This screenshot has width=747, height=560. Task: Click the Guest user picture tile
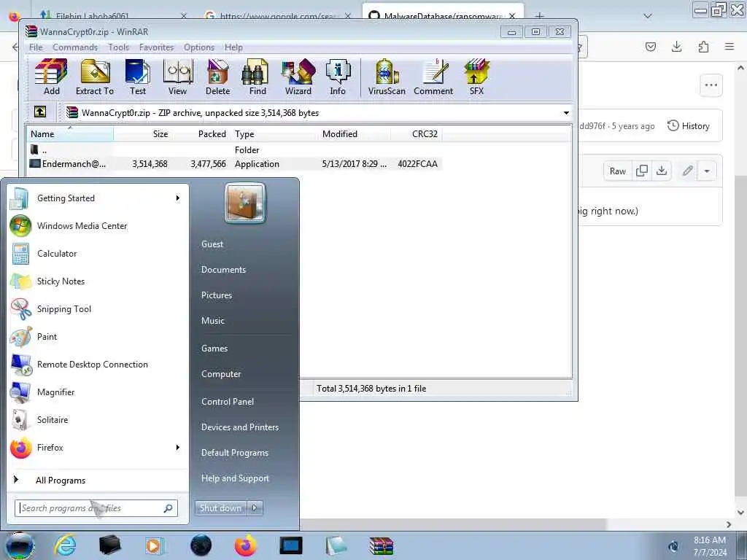click(245, 203)
